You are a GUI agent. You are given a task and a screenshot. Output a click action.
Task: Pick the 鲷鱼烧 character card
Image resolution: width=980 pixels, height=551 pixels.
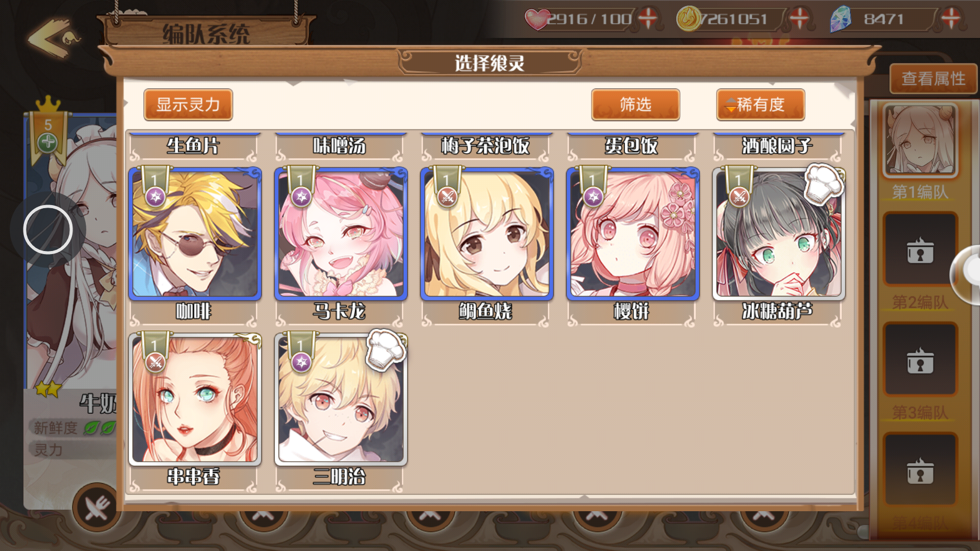point(486,234)
